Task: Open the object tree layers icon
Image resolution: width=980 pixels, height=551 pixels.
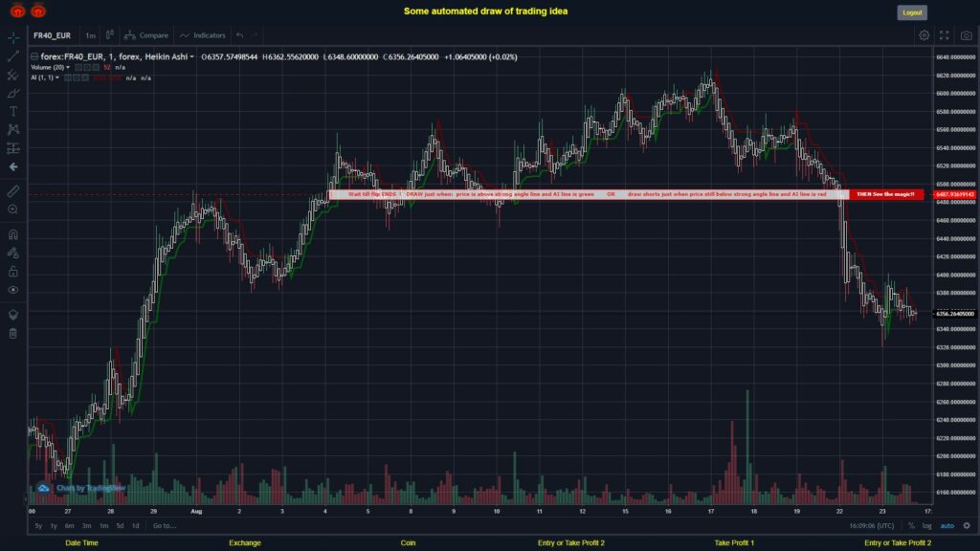Action: 13,315
